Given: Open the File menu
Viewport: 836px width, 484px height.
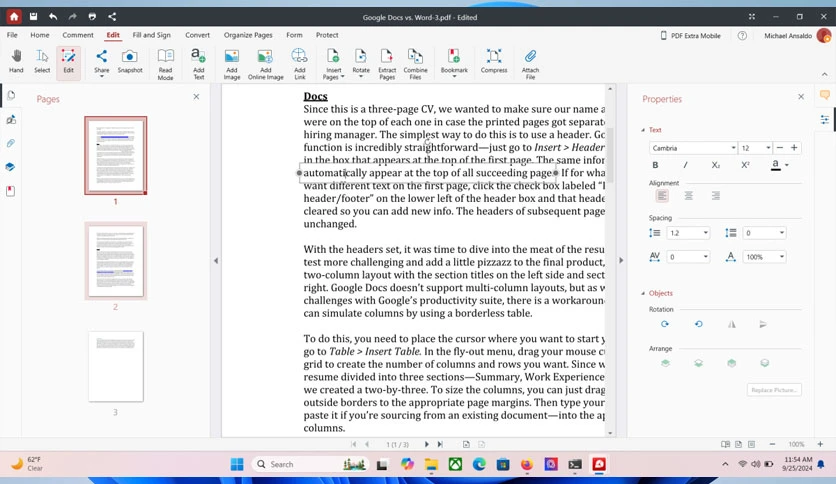Looking at the screenshot, I should click(12, 35).
